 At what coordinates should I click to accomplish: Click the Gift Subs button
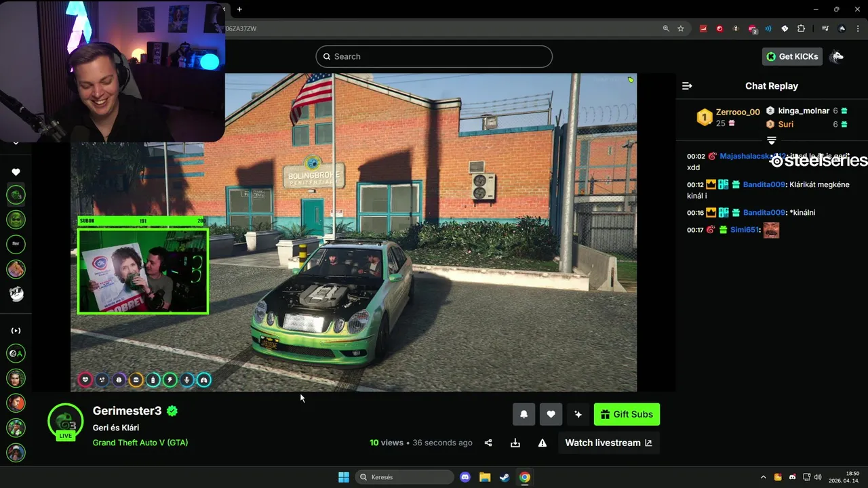tap(627, 414)
